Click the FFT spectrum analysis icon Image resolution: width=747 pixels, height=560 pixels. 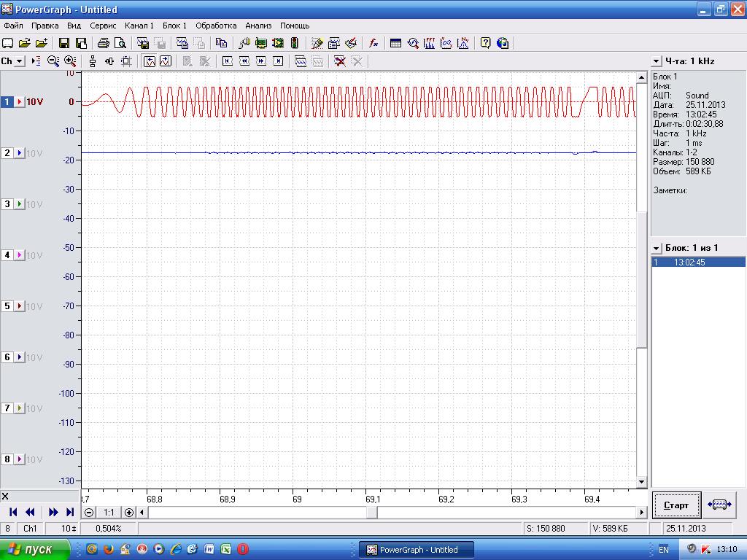point(430,43)
